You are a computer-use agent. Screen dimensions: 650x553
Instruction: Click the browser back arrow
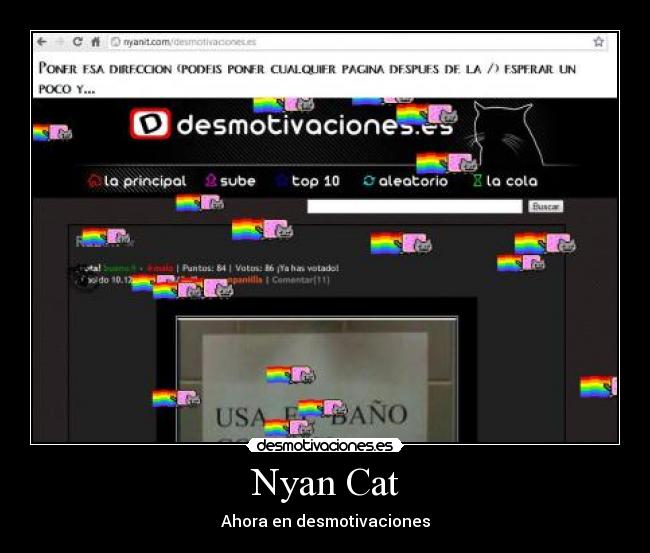pos(41,42)
